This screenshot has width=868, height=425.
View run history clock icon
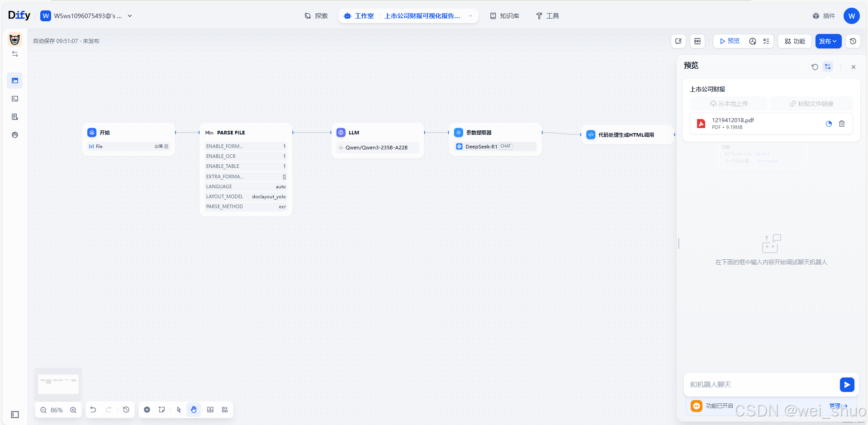(x=753, y=41)
